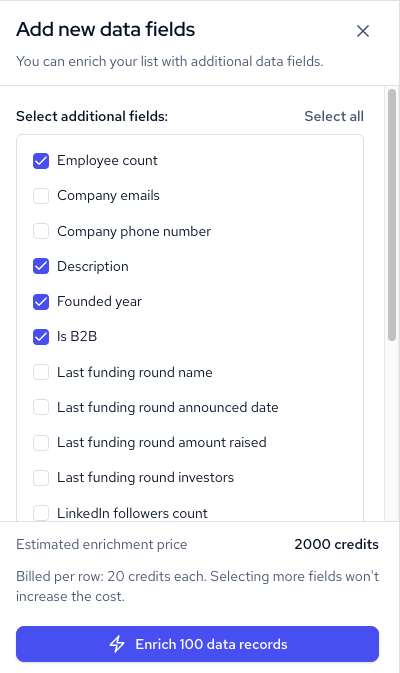Click the Company emails label text

(x=108, y=196)
